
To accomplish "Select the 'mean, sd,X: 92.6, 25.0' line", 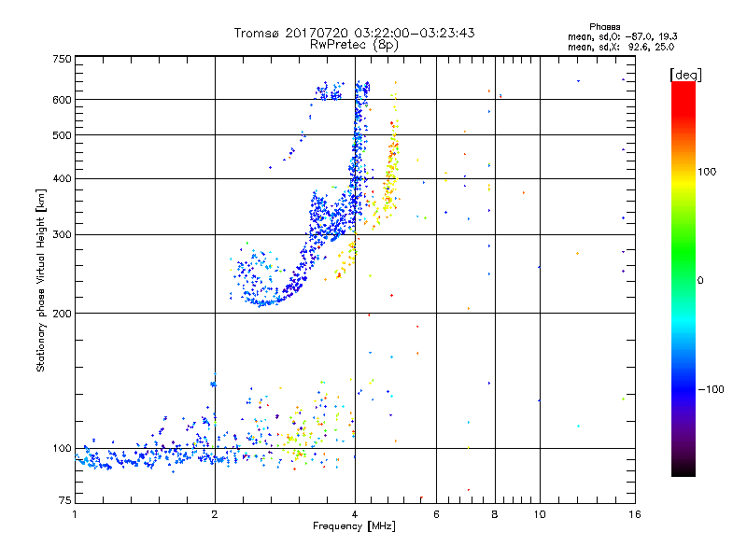I will coord(621,47).
